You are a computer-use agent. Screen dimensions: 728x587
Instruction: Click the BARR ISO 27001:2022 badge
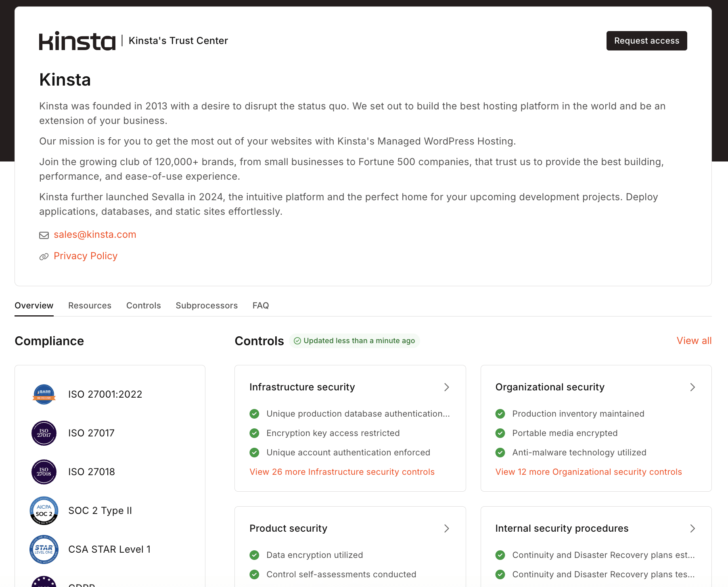click(44, 394)
